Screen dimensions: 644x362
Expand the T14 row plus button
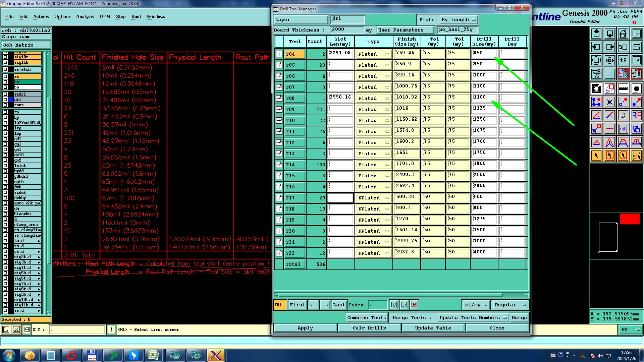pos(279,165)
